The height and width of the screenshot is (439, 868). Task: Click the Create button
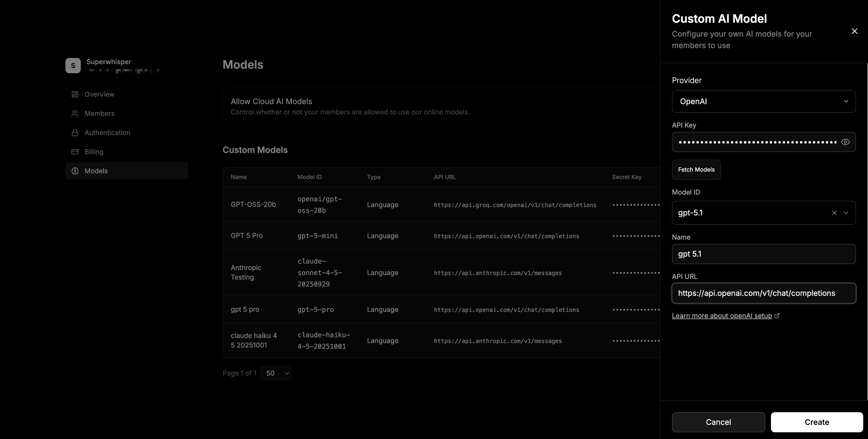click(x=816, y=422)
